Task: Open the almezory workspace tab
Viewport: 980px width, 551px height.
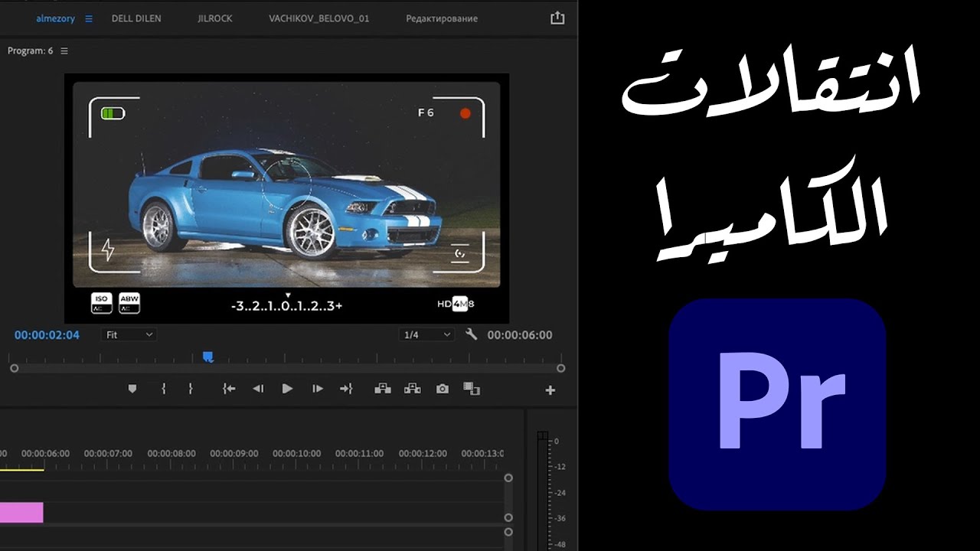Action: pos(56,18)
